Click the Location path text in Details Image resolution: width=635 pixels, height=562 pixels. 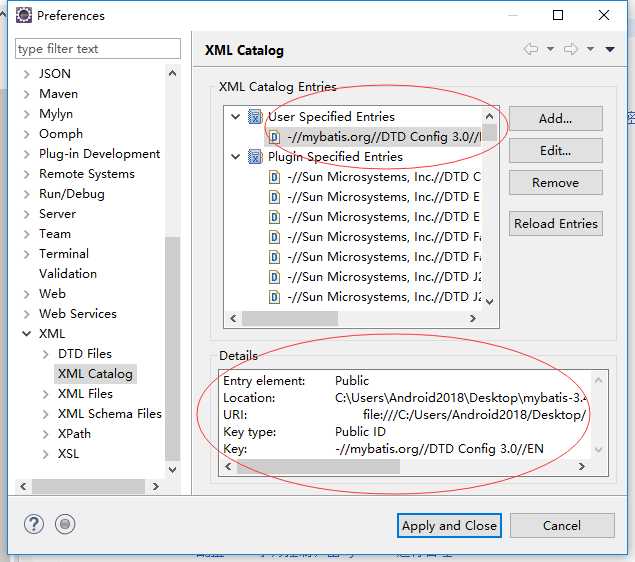click(461, 398)
